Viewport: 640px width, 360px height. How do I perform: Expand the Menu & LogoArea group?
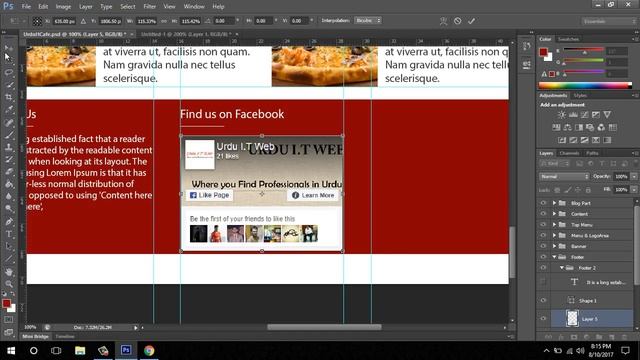554,235
